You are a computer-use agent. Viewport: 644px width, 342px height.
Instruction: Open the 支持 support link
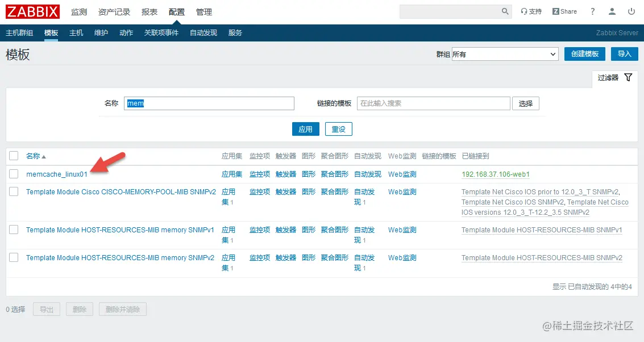coord(531,11)
